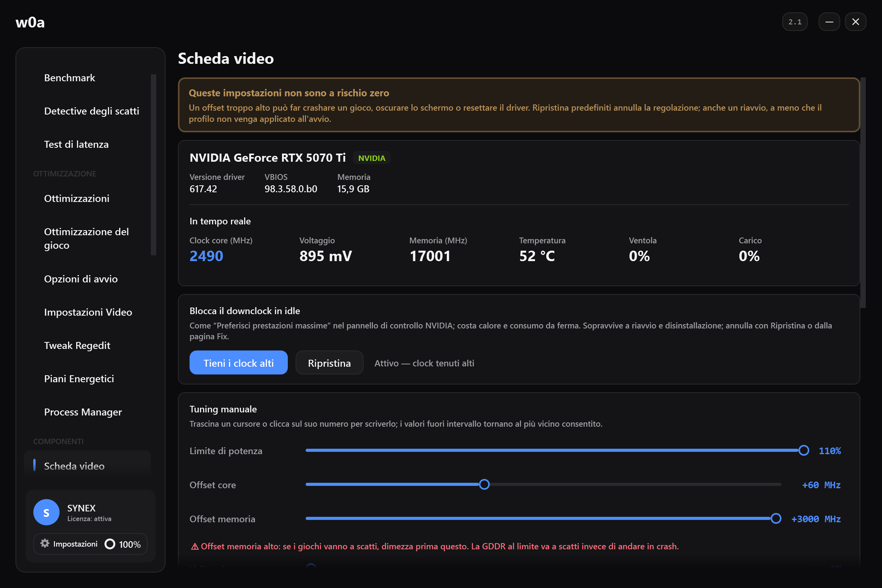Click the 17001 memory clock value
The height and width of the screenshot is (588, 882).
click(x=430, y=256)
